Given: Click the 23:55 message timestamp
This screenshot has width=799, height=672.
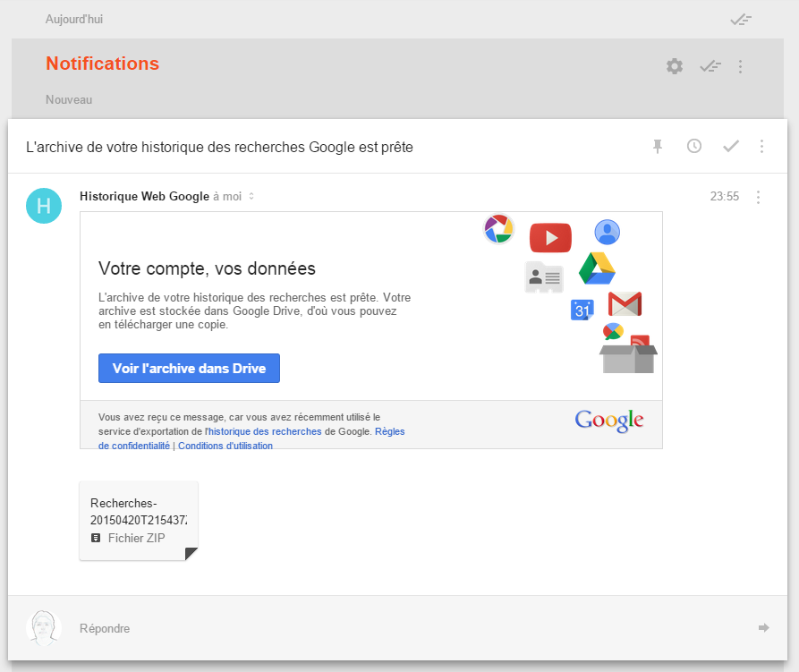Looking at the screenshot, I should pos(724,197).
